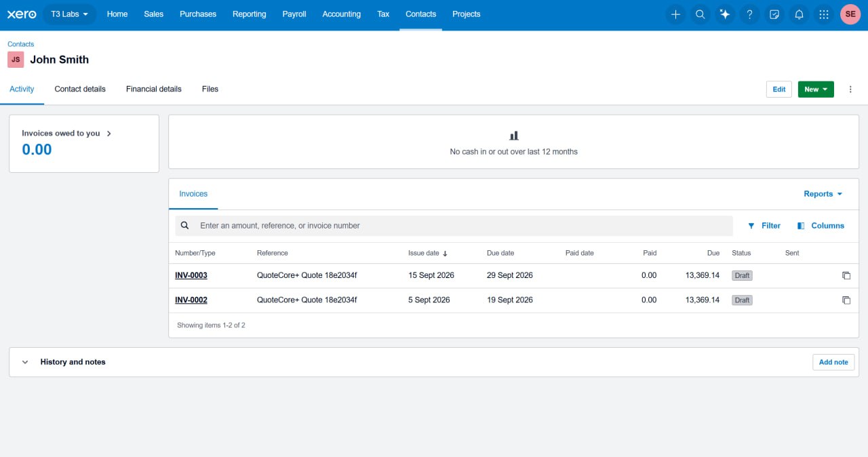Image resolution: width=868 pixels, height=457 pixels.
Task: Switch to the Financial details tab
Action: coord(154,90)
